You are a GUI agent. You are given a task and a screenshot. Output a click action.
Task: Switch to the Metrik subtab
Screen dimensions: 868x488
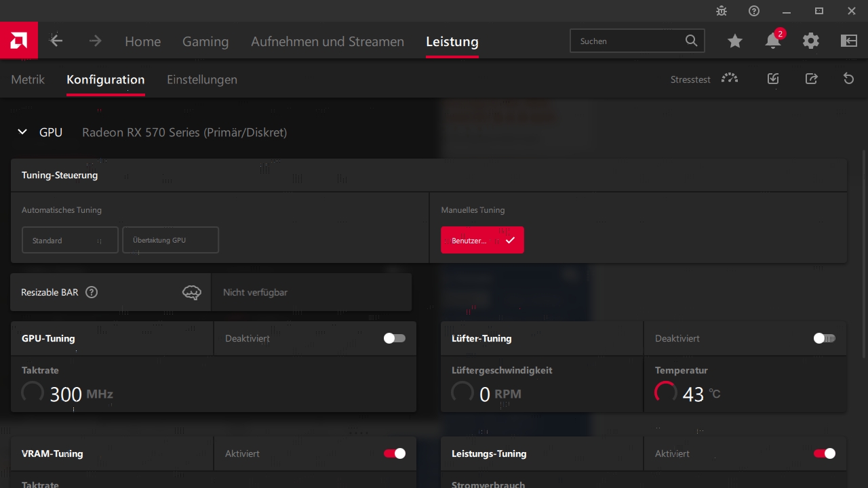(x=28, y=79)
